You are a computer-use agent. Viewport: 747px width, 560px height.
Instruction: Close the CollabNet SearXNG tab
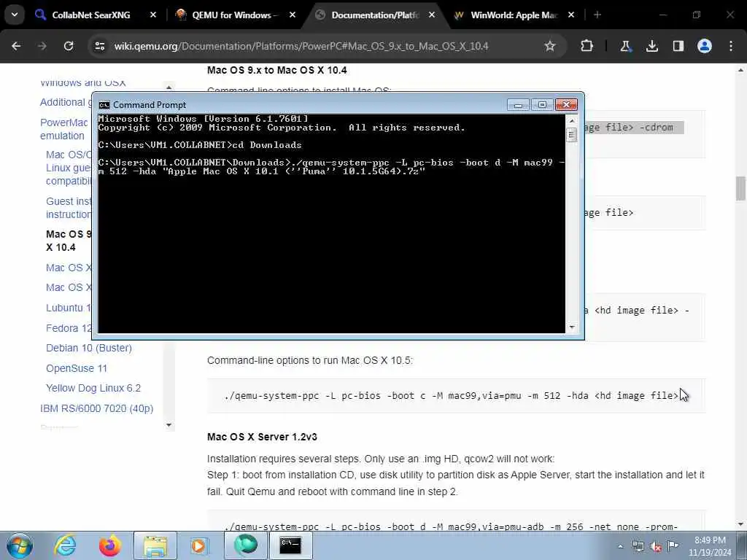(x=153, y=15)
